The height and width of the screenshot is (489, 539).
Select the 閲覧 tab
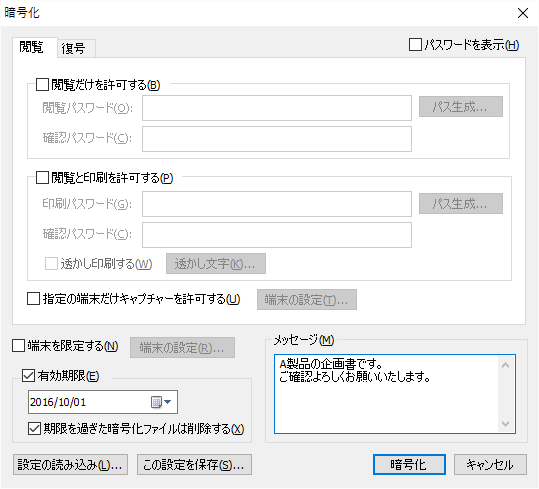pyautogui.click(x=31, y=47)
